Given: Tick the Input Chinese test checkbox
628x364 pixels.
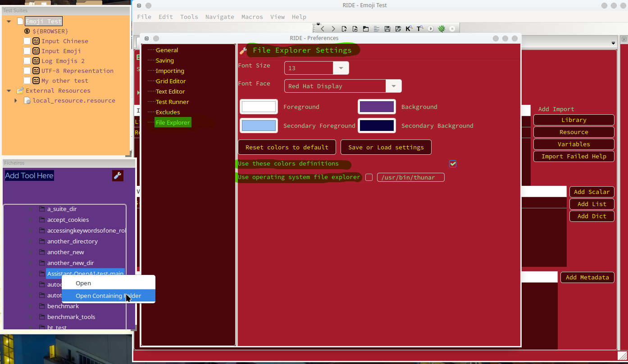Looking at the screenshot, I should (27, 41).
